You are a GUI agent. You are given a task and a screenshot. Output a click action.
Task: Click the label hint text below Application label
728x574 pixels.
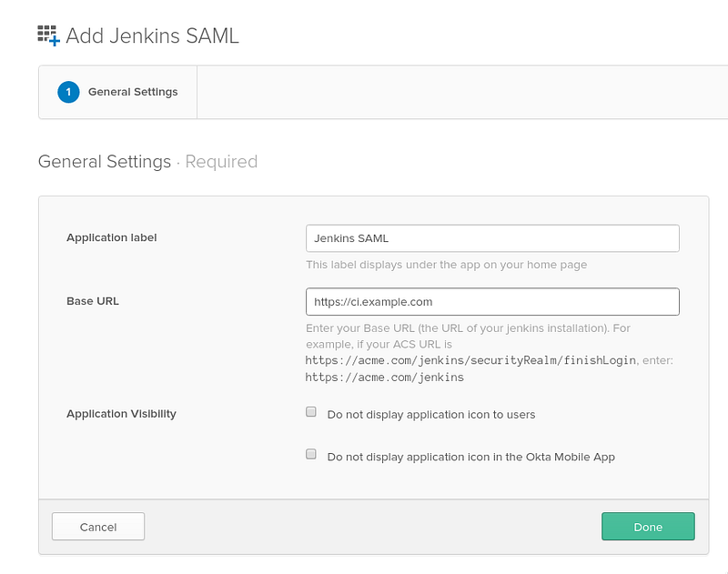click(x=446, y=265)
